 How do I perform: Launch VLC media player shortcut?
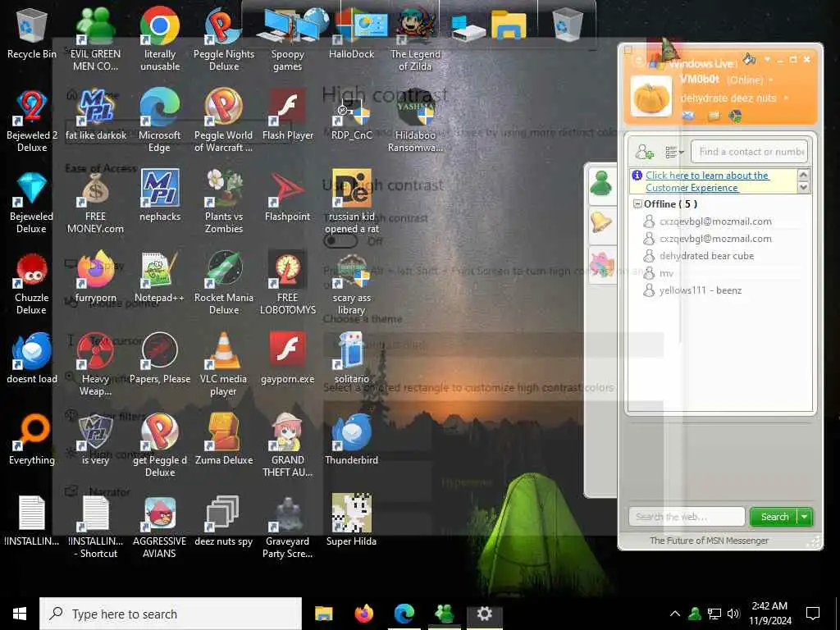[224, 364]
